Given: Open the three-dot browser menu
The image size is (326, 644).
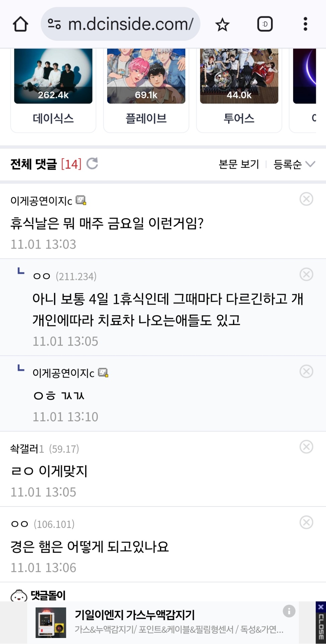Looking at the screenshot, I should point(305,24).
